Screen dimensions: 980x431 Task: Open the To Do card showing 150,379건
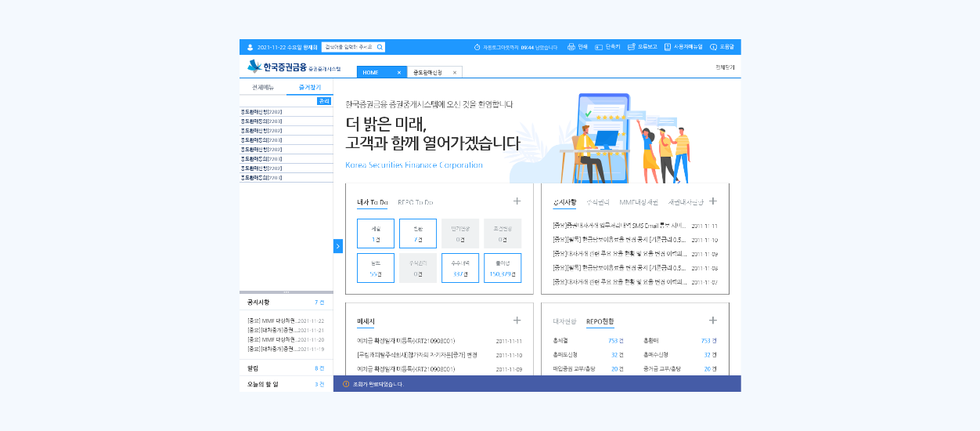[x=503, y=268]
